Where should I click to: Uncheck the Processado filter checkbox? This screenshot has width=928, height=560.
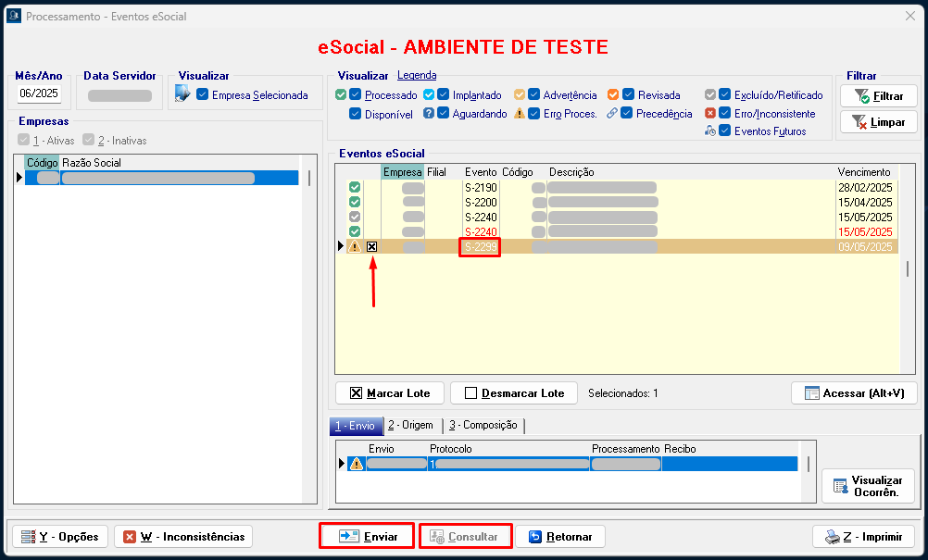coord(356,95)
